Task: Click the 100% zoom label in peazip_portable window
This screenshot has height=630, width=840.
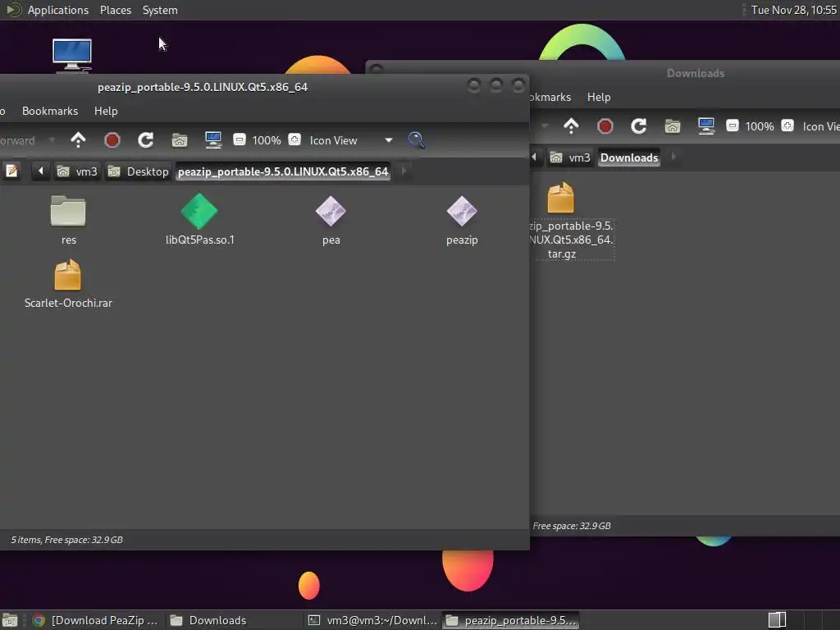Action: pos(267,140)
